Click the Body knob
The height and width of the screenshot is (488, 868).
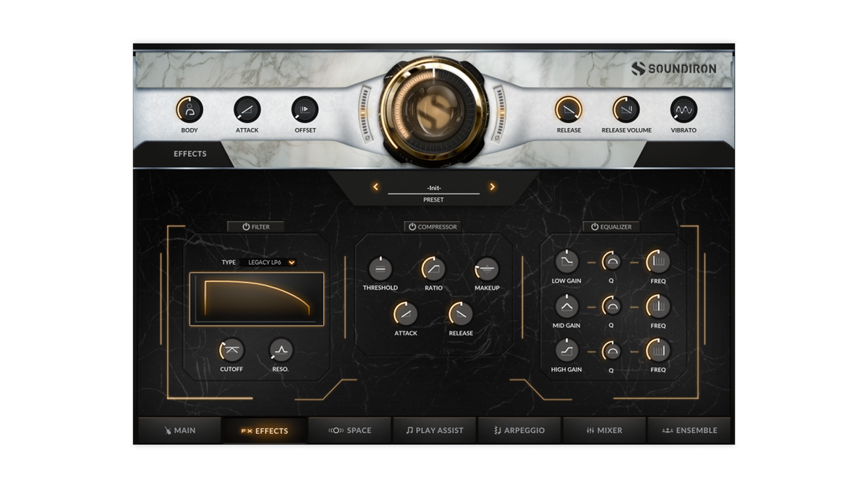pos(190,110)
